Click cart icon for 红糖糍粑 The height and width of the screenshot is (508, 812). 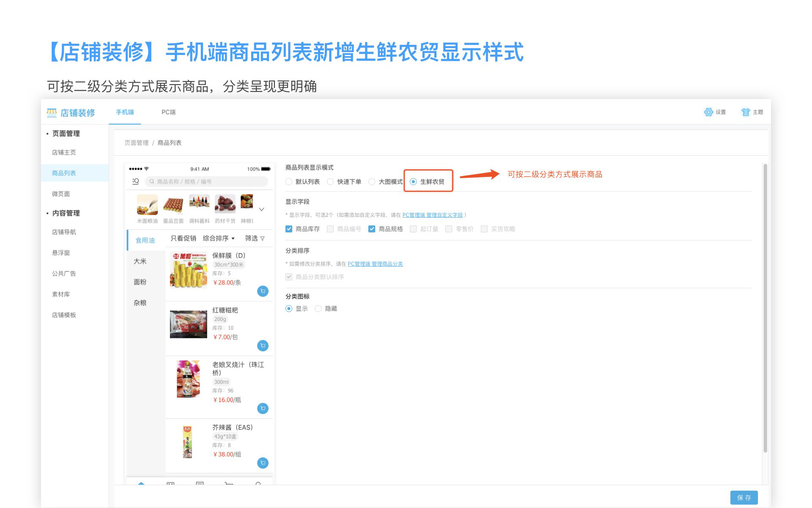tap(263, 346)
